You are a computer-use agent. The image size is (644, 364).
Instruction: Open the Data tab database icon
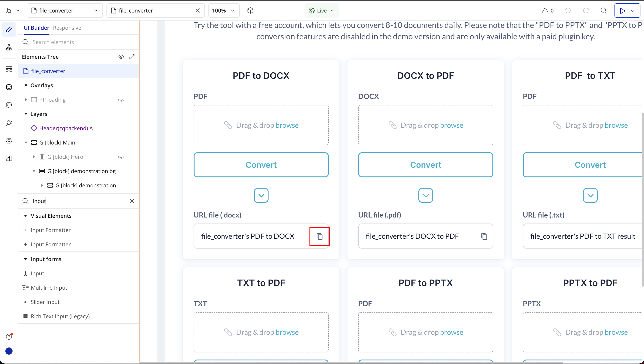9,87
